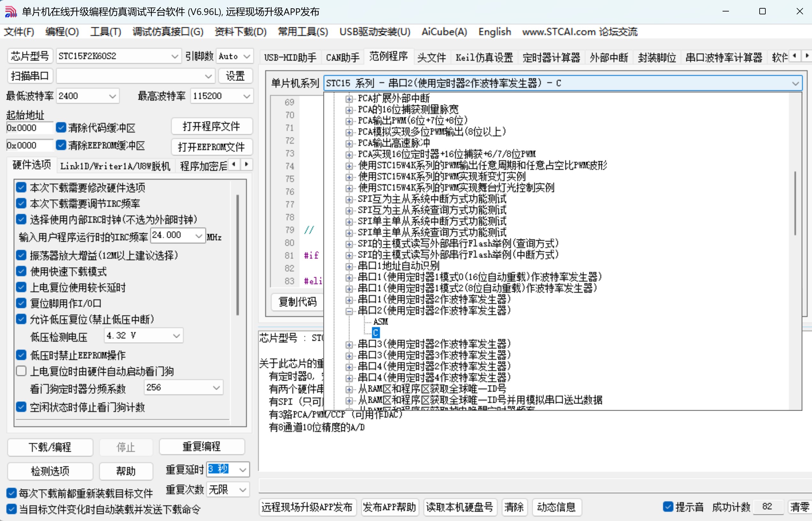Image resolution: width=812 pixels, height=521 pixels.
Task: Click the 下载/编程 button
Action: point(50,447)
